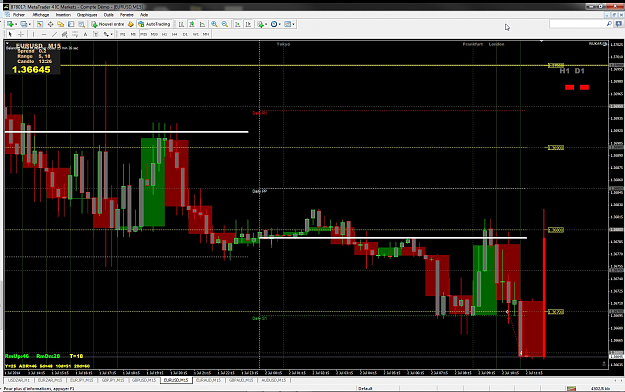Open the Fichier menu
Viewport: 625px width, 392px height.
coord(19,15)
